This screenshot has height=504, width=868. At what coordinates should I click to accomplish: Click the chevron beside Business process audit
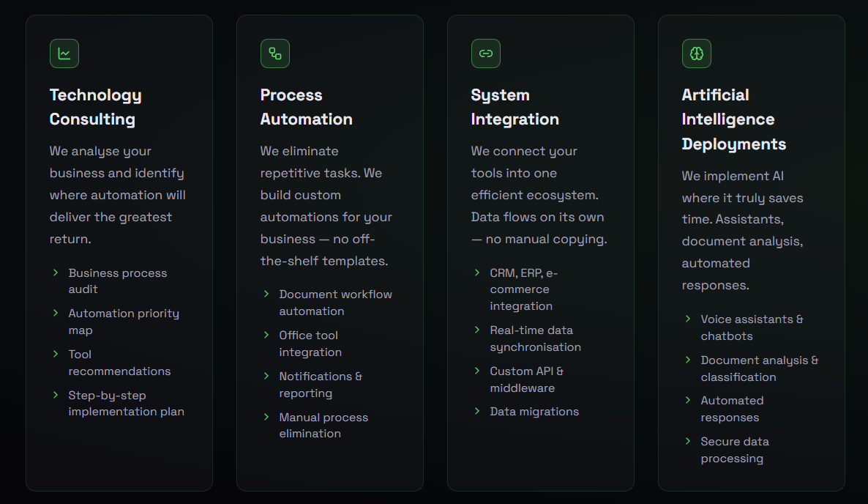pos(56,273)
